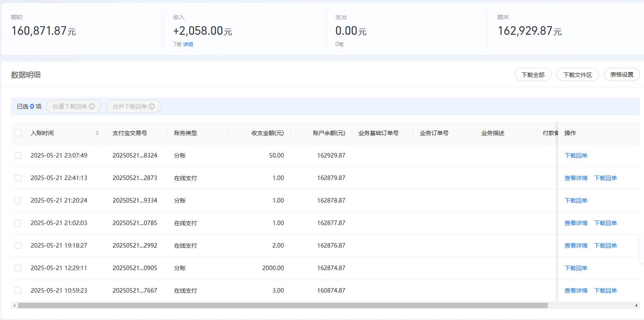
Task: Click scrollbar right arrow
Action: click(x=636, y=305)
